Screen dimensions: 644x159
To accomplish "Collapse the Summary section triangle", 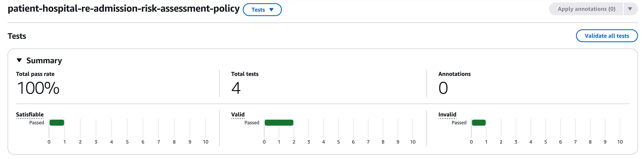I will (19, 60).
